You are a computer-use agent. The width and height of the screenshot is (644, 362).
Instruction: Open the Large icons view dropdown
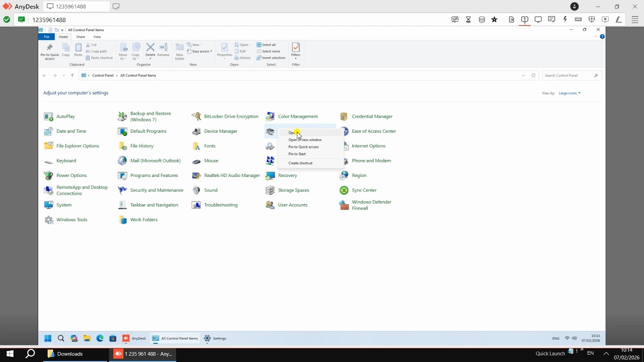570,93
